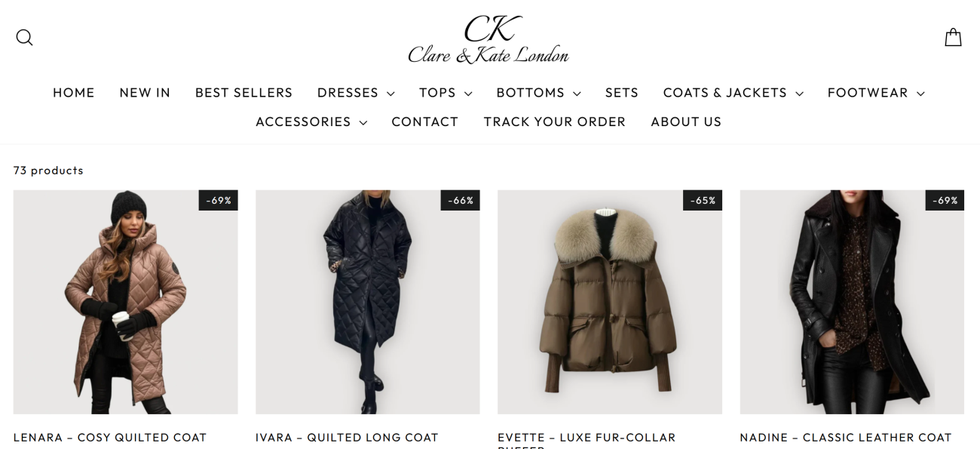Expand the Dresses dropdown menu
The image size is (980, 449).
pos(356,93)
